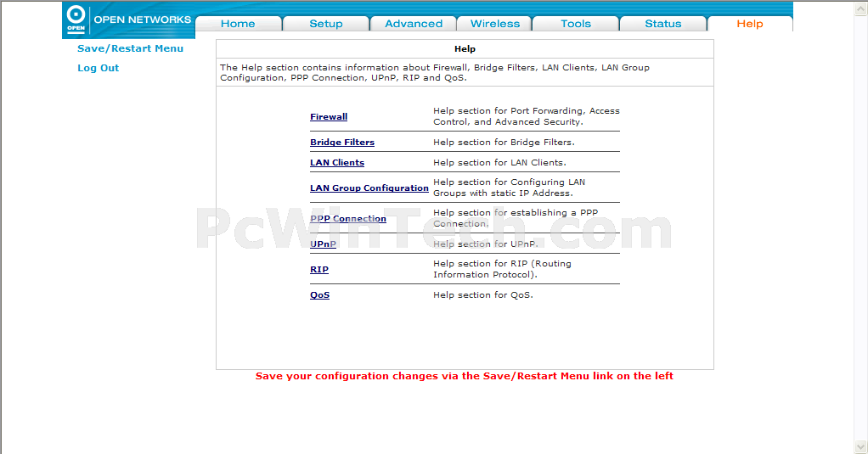Click the Log Out link

pyautogui.click(x=98, y=68)
